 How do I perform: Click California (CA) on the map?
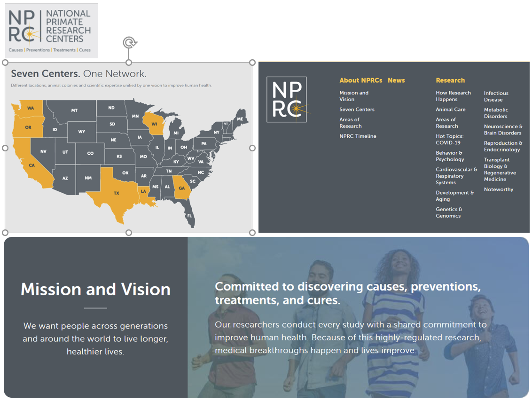coord(31,165)
